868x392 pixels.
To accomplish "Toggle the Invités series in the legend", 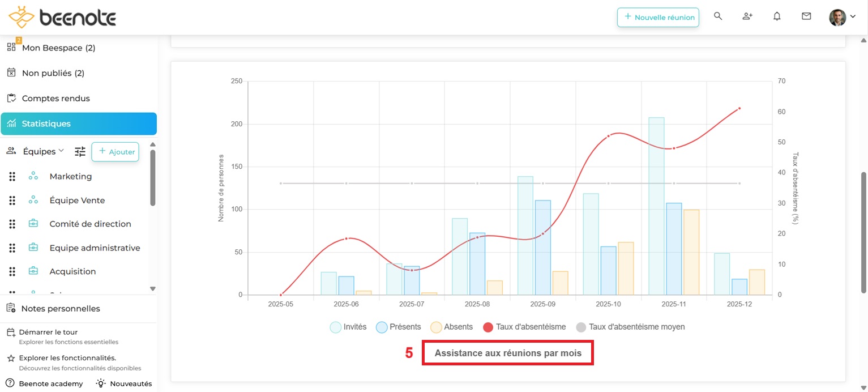I will click(348, 327).
